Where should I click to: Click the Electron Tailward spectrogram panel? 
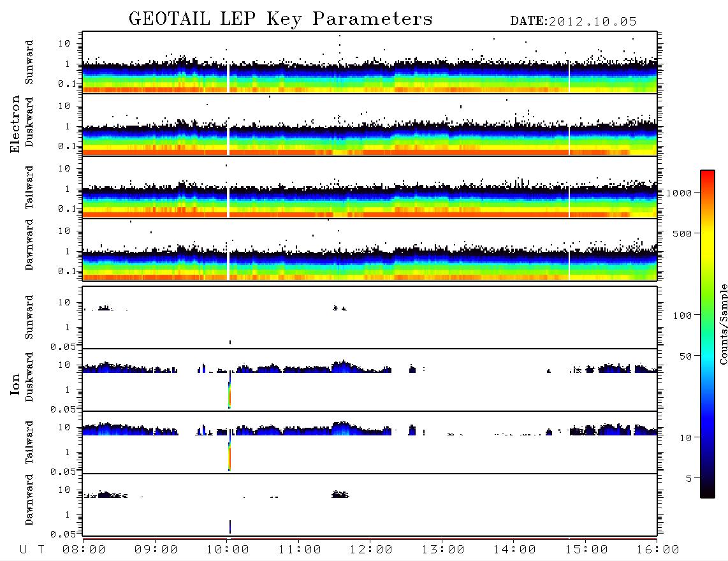point(370,187)
